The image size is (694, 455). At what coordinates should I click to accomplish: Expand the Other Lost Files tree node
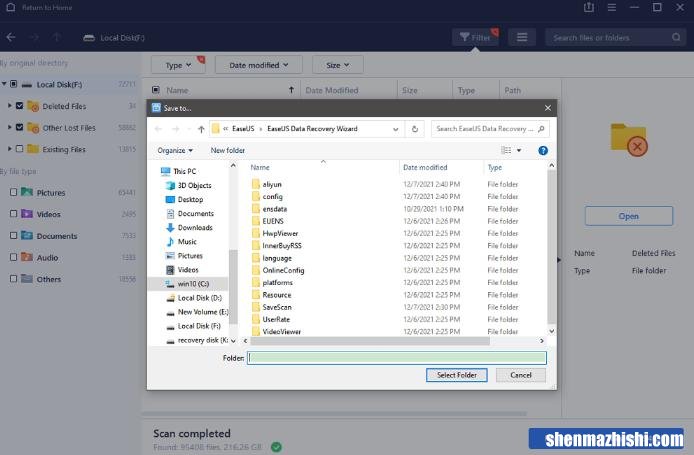click(x=10, y=127)
